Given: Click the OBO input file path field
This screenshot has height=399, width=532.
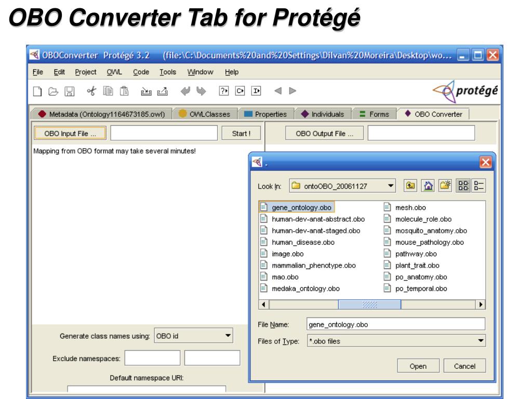Looking at the screenshot, I should click(164, 133).
